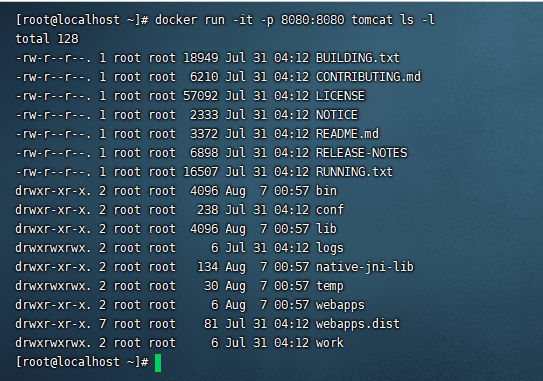Screen dimensions: 543x381
Task: Select the link count 7 on webapps.dist row
Action: click(103, 324)
